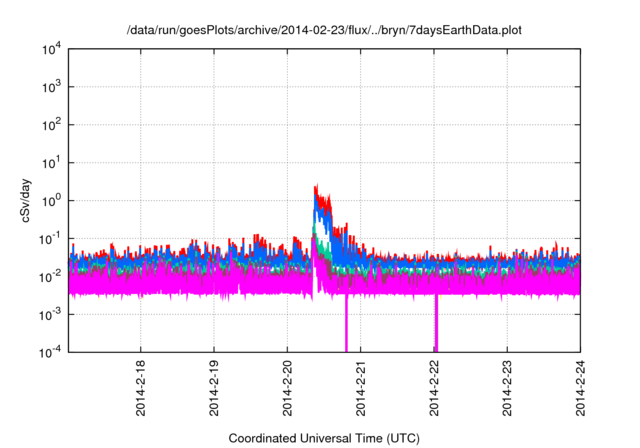
Task: Click the 10^-4 y-axis tick label
Action: click(x=50, y=351)
